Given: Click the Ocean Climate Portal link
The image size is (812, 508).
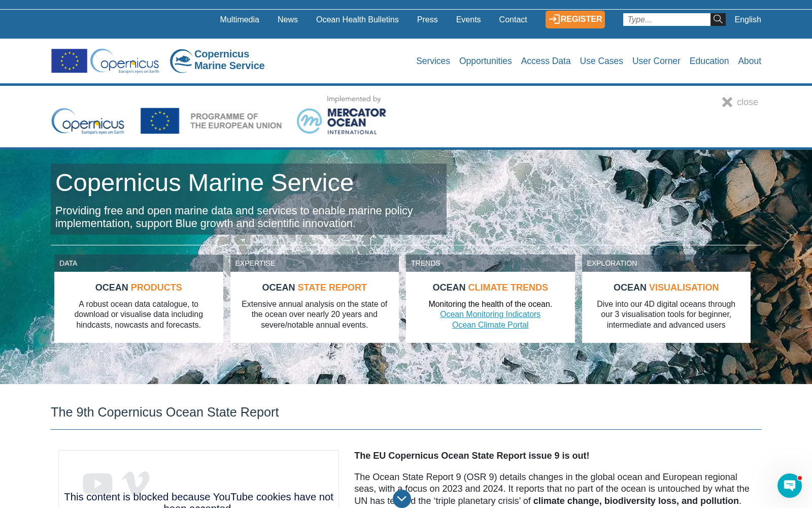Looking at the screenshot, I should point(490,325).
